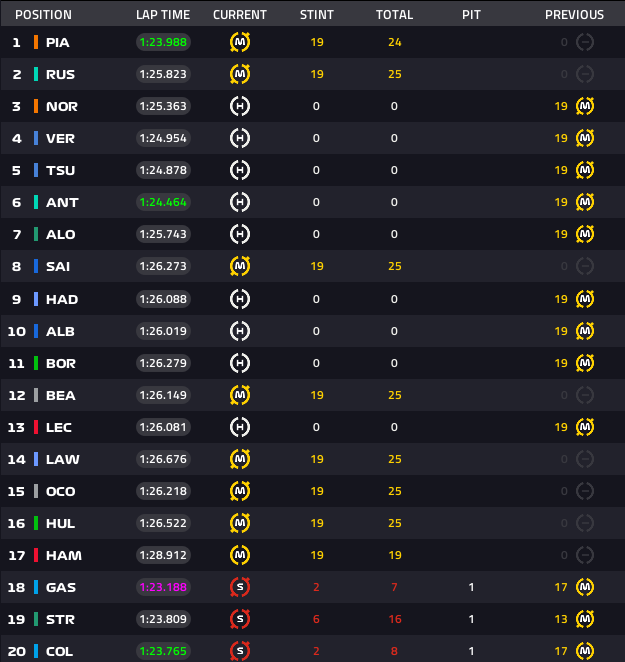Click GAS's current soft tyre icon

(x=240, y=587)
